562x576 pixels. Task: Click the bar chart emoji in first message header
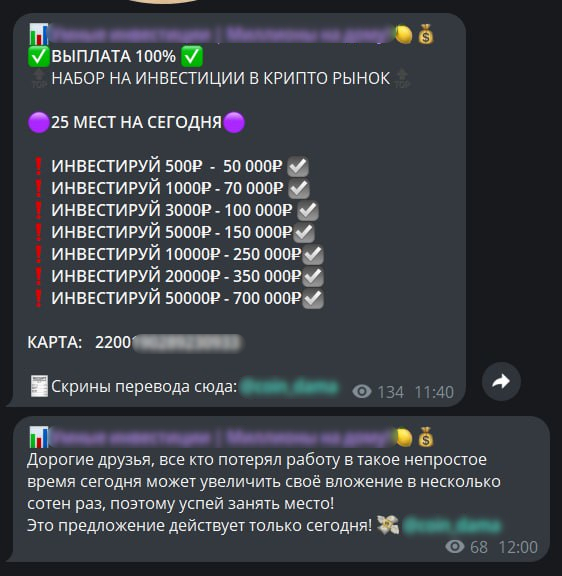(x=39, y=35)
